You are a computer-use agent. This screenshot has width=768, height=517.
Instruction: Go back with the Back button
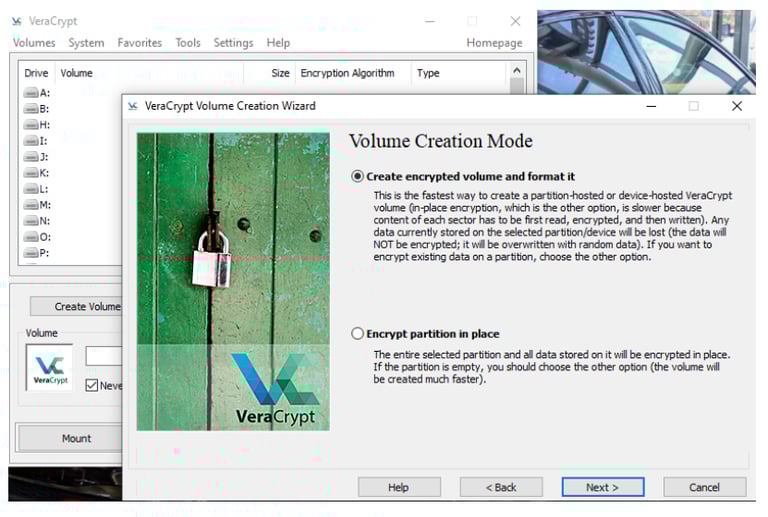[501, 487]
